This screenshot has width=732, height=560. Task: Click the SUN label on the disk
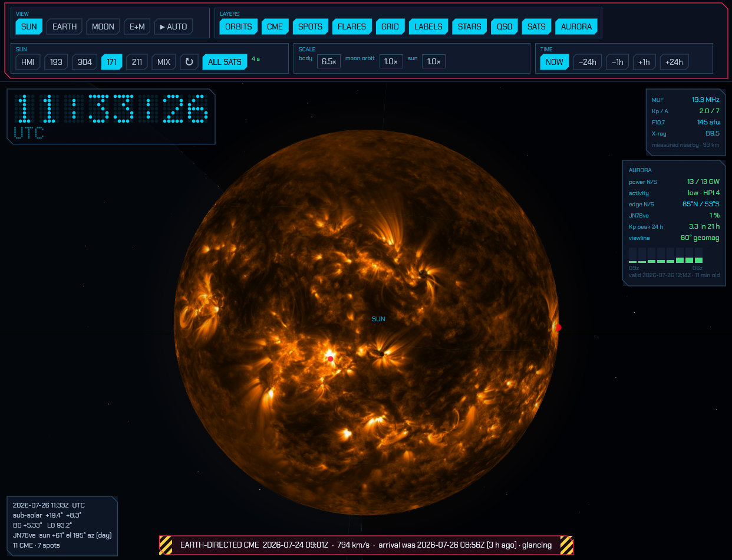coord(378,319)
